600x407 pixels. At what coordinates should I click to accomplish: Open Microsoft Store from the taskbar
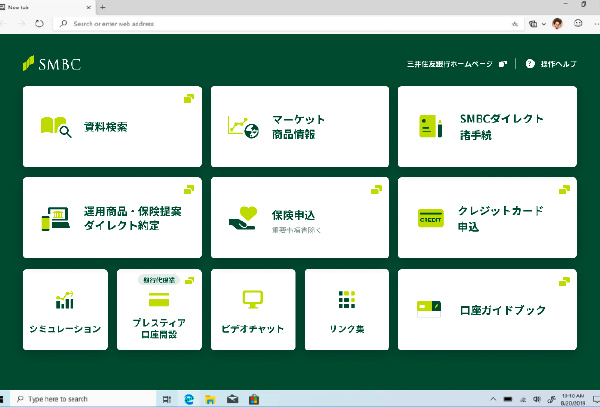coord(254,399)
